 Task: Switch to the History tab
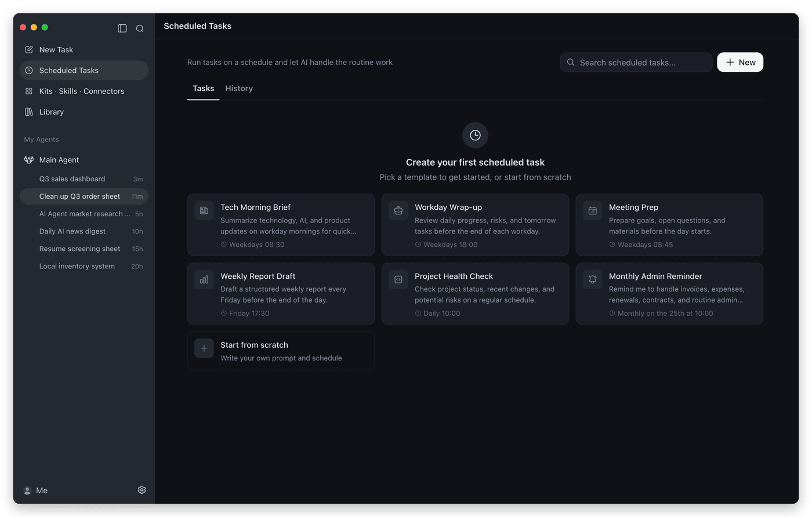[239, 89]
